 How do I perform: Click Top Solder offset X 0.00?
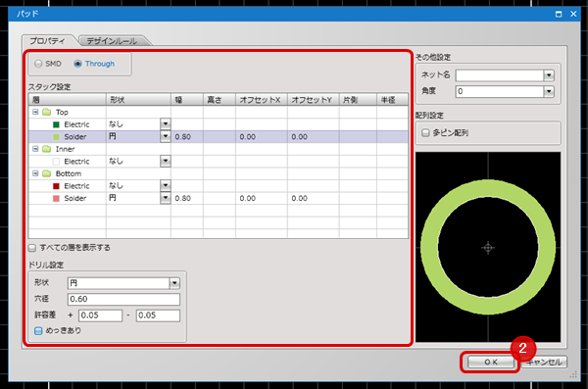click(248, 137)
